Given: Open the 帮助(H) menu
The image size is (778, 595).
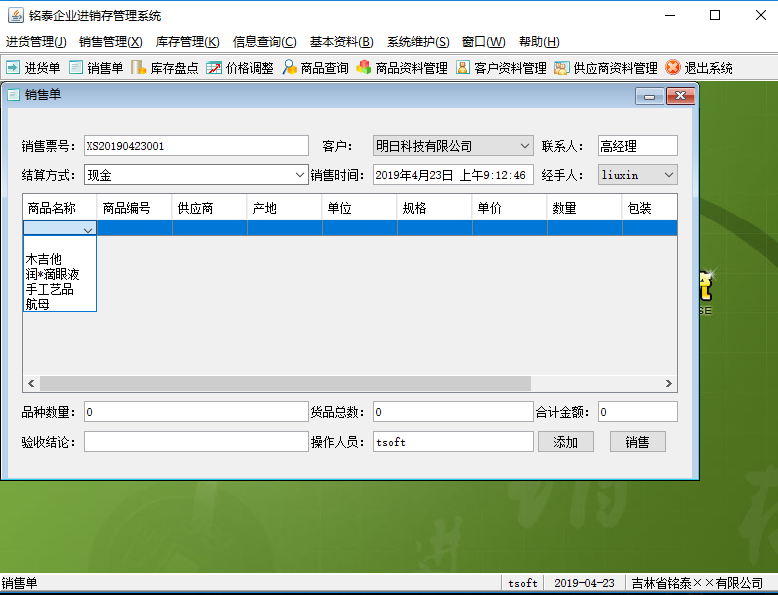Looking at the screenshot, I should 539,42.
